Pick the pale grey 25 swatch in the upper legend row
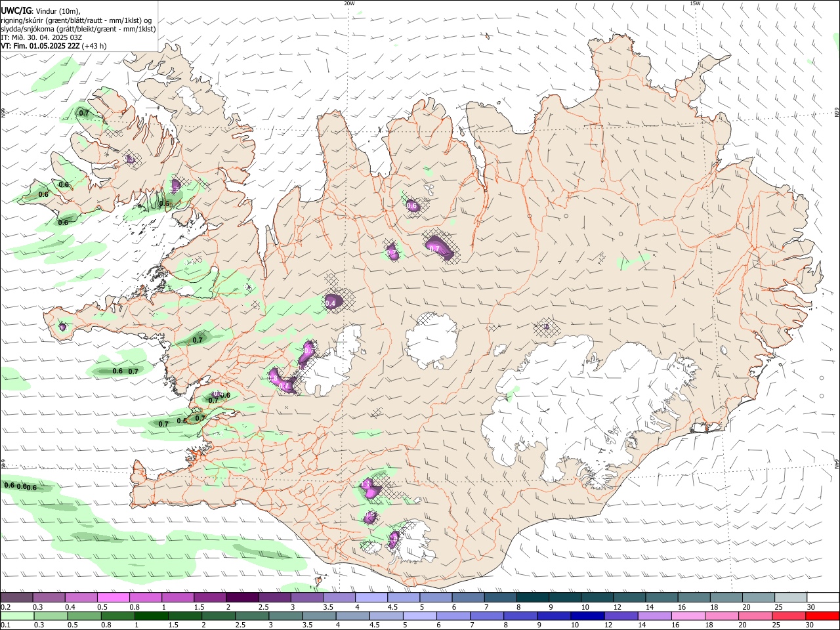The width and height of the screenshot is (840, 630). pyautogui.click(x=790, y=597)
